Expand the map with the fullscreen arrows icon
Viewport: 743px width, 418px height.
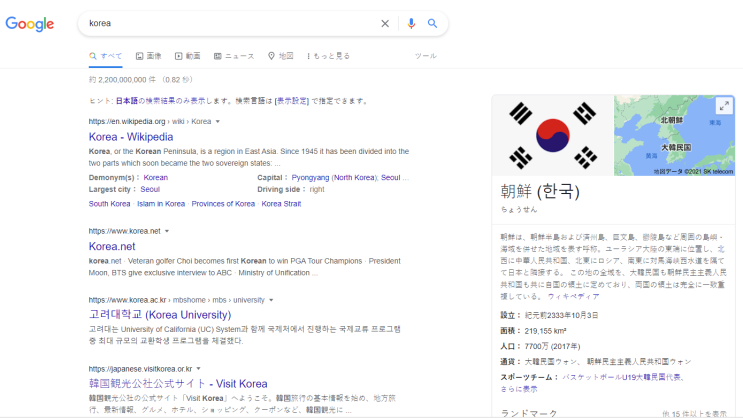click(x=724, y=106)
